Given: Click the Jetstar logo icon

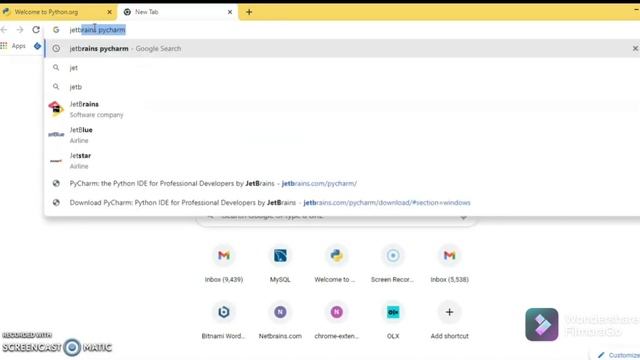Looking at the screenshot, I should (x=56, y=161).
